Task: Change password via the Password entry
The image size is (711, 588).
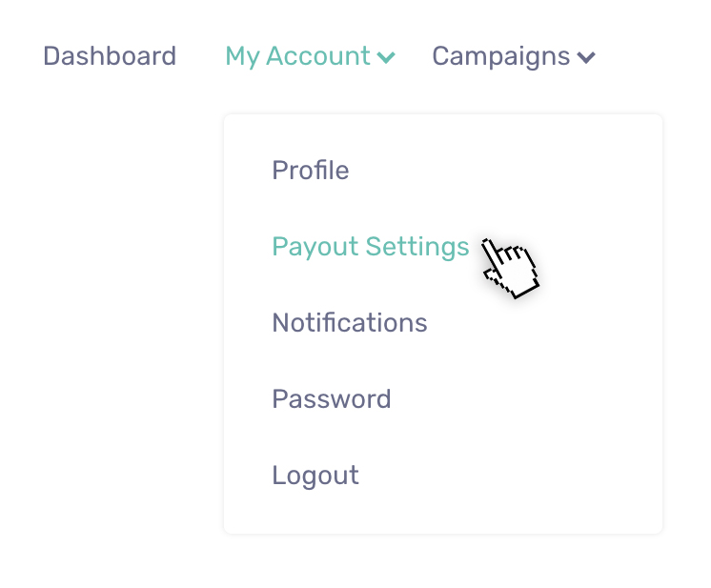Action: pyautogui.click(x=332, y=399)
